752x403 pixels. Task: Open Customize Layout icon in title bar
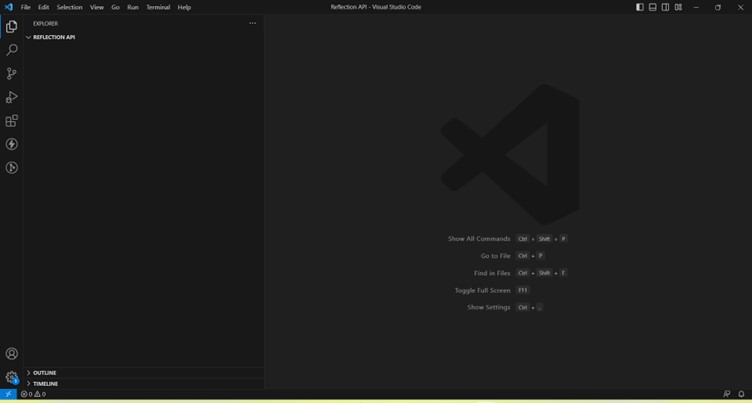pyautogui.click(x=678, y=7)
